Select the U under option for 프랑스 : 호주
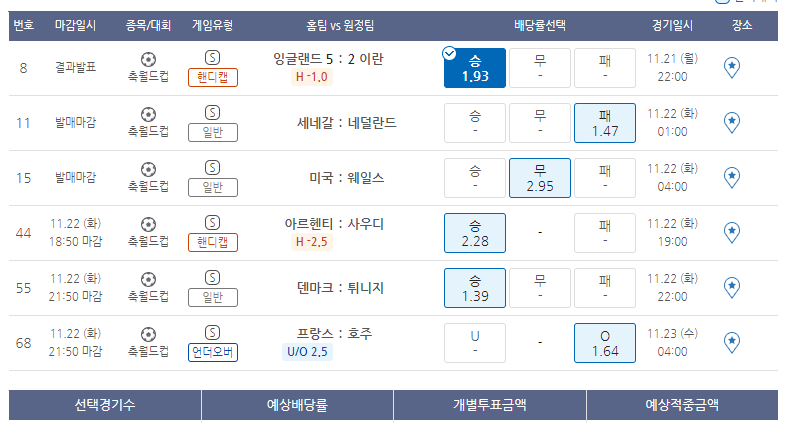Viewport: 791px width, 423px height. [475, 343]
